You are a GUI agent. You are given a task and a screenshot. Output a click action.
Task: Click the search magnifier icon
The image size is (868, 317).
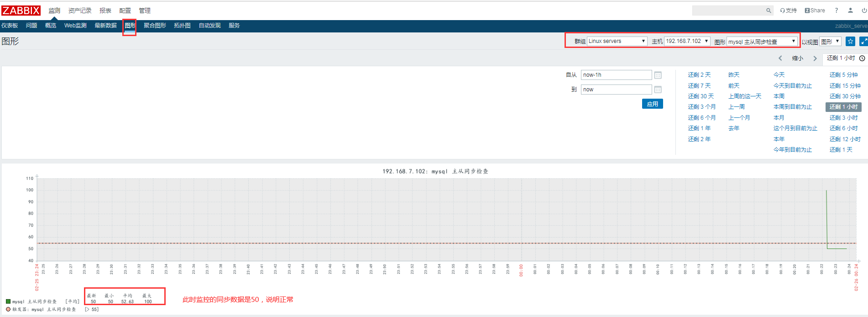(769, 11)
